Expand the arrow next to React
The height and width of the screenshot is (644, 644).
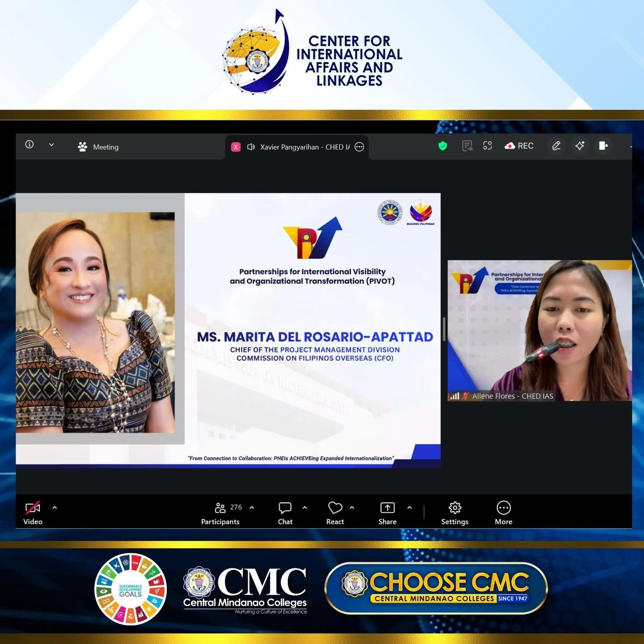click(352, 508)
